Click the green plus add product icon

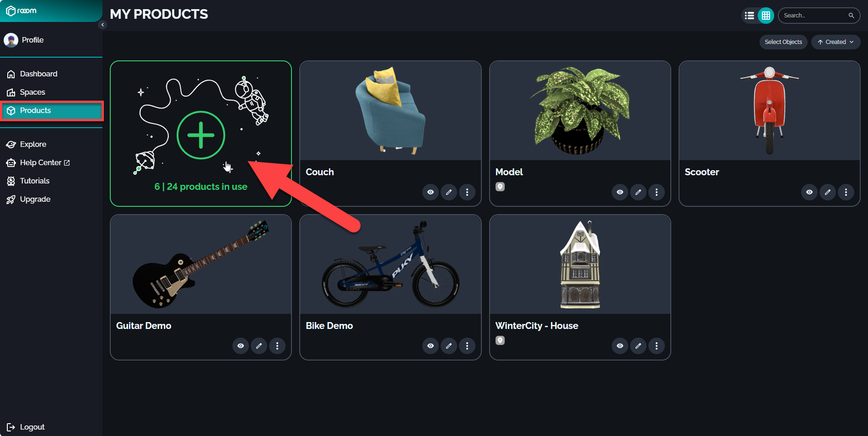pos(201,135)
